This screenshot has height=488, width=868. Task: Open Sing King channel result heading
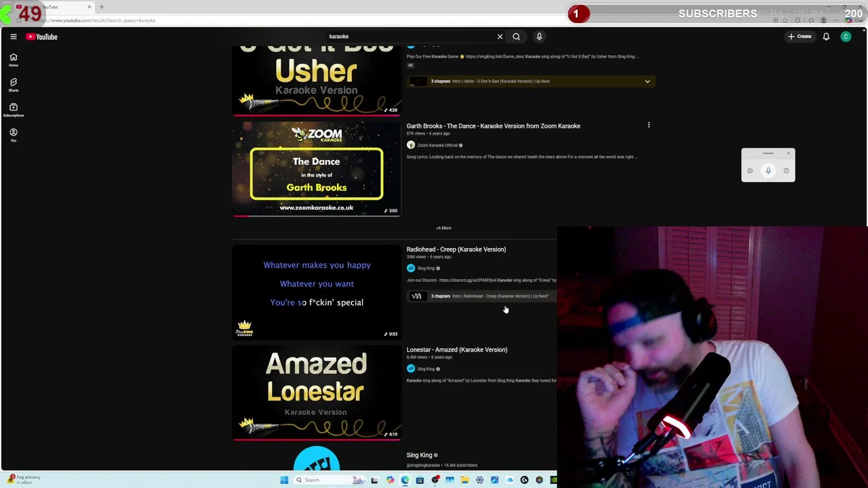[x=419, y=455]
